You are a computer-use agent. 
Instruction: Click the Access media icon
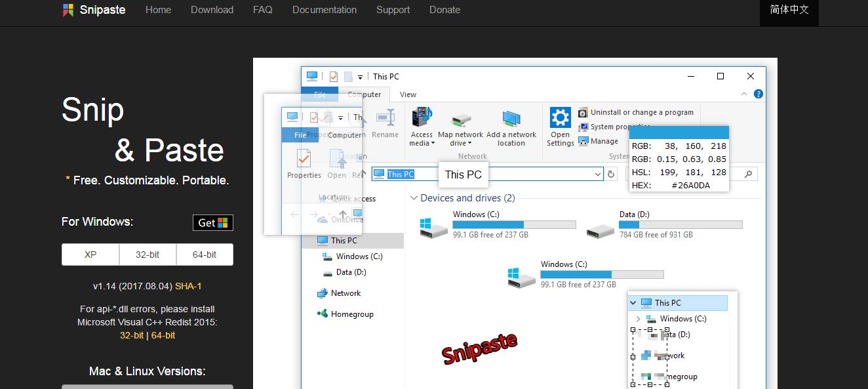422,118
